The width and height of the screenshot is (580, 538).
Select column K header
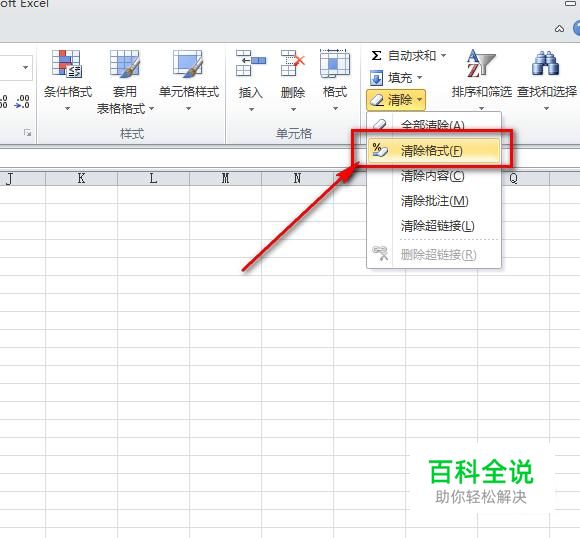81,178
